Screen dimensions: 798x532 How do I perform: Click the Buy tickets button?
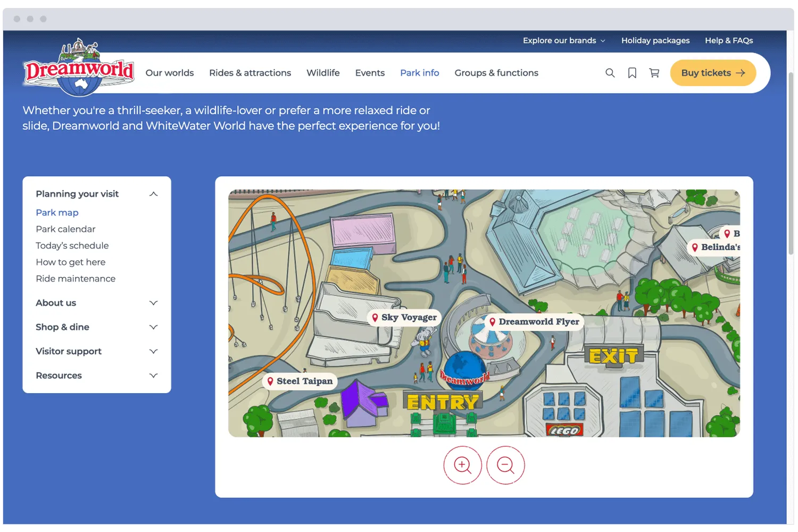713,73
